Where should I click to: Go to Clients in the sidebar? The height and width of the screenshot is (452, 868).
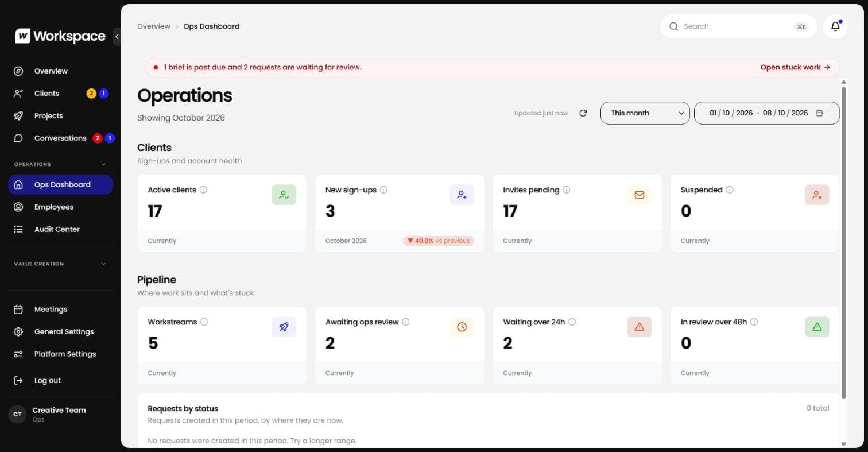(x=60, y=94)
